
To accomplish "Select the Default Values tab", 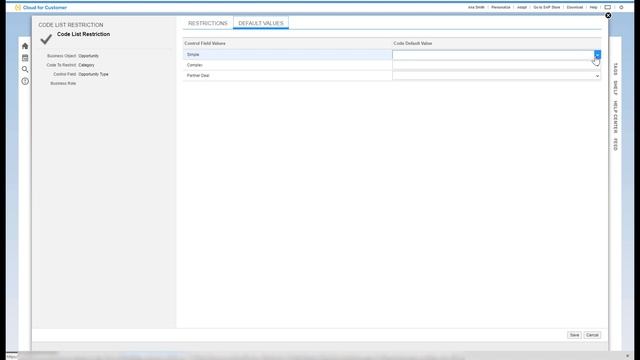I will [261, 23].
